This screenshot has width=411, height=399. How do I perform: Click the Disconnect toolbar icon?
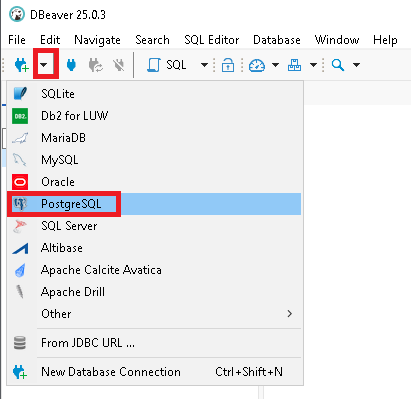[x=119, y=65]
